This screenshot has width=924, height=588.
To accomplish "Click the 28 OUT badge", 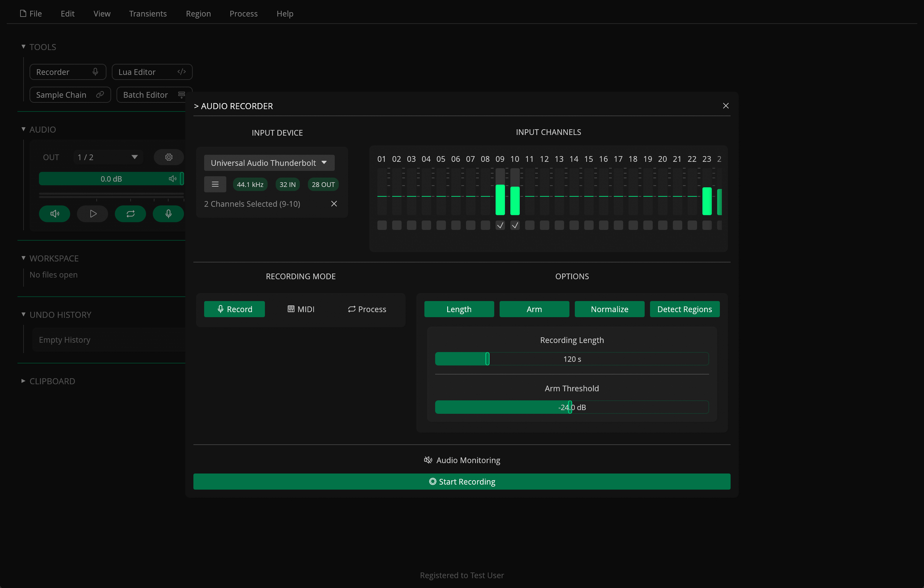I will pos(323,185).
